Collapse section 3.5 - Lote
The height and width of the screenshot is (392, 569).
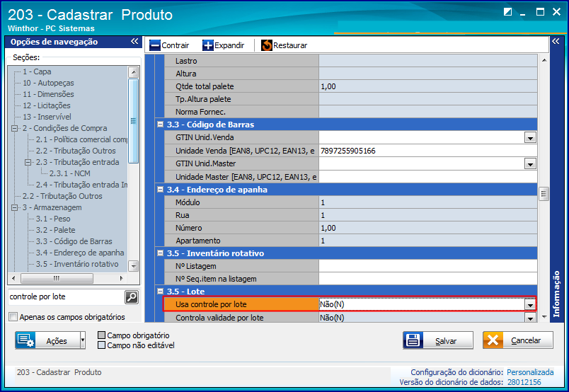(x=160, y=291)
